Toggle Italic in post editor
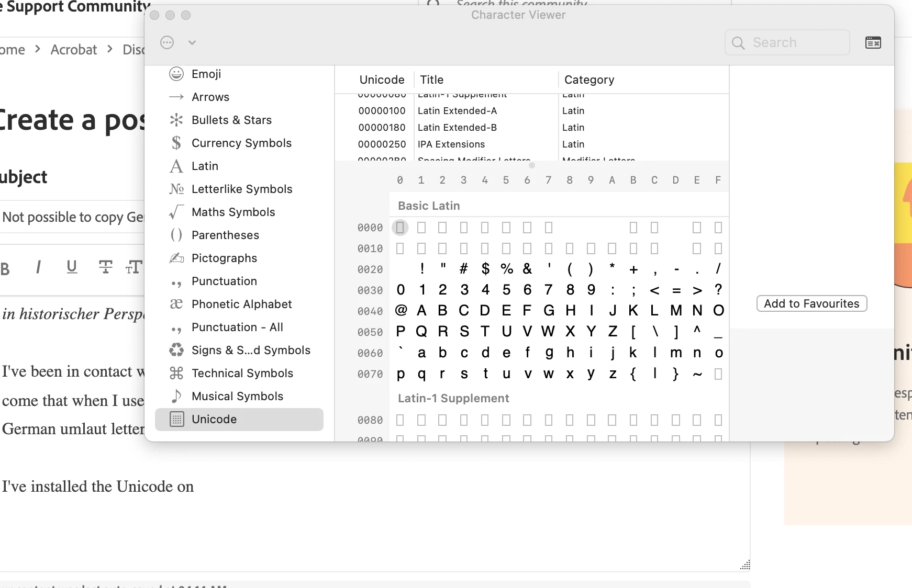912x588 pixels. tap(38, 267)
